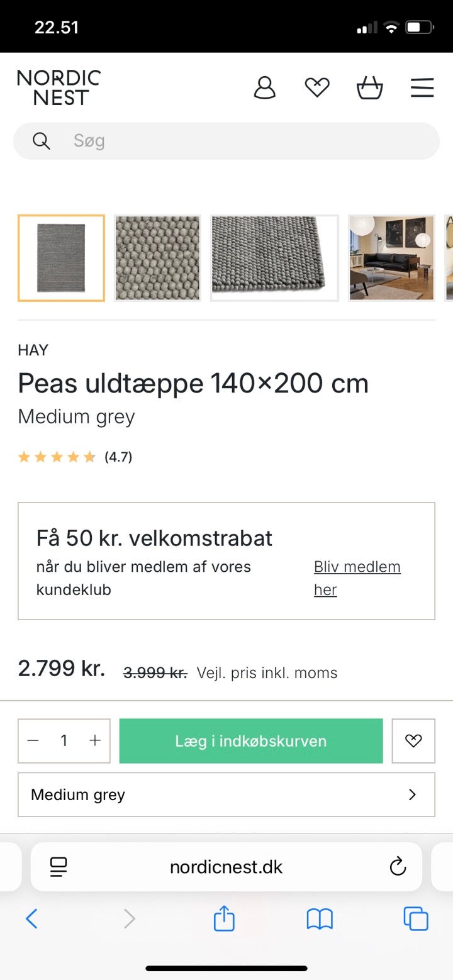View the close-up texture thumbnail

[157, 258]
